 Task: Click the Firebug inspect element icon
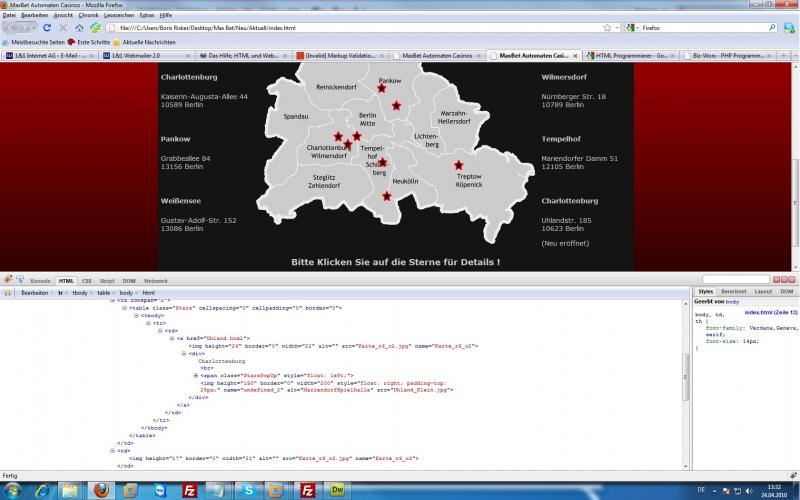pyautogui.click(x=20, y=281)
